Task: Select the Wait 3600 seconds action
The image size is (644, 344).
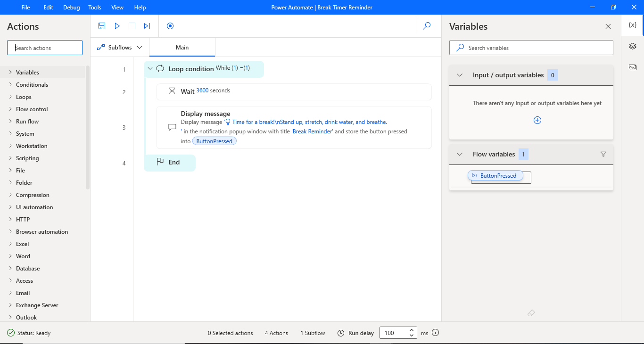Action: coord(294,92)
